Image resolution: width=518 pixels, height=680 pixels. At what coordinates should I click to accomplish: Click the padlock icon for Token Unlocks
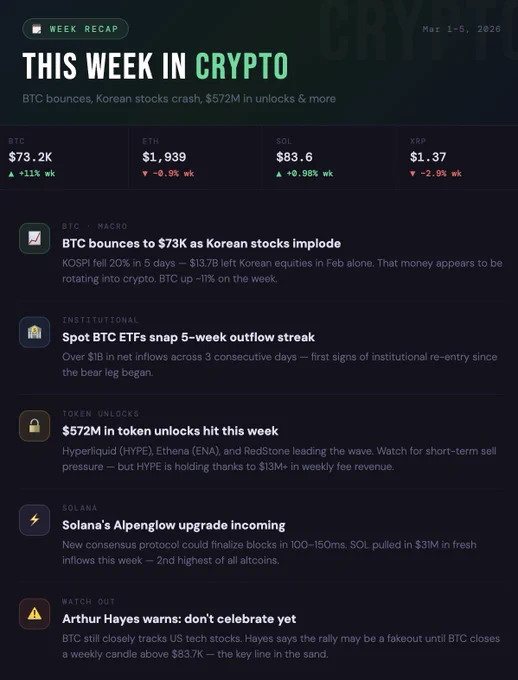pyautogui.click(x=34, y=426)
